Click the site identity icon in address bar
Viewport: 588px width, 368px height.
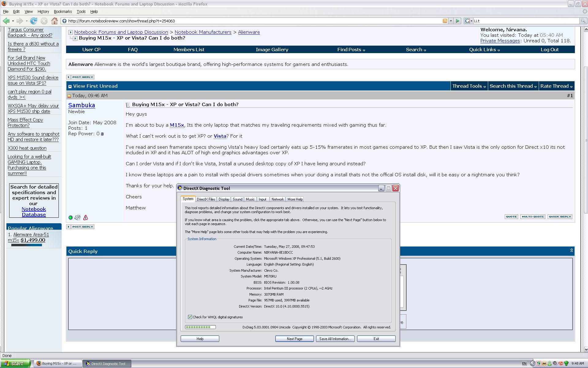pyautogui.click(x=64, y=21)
